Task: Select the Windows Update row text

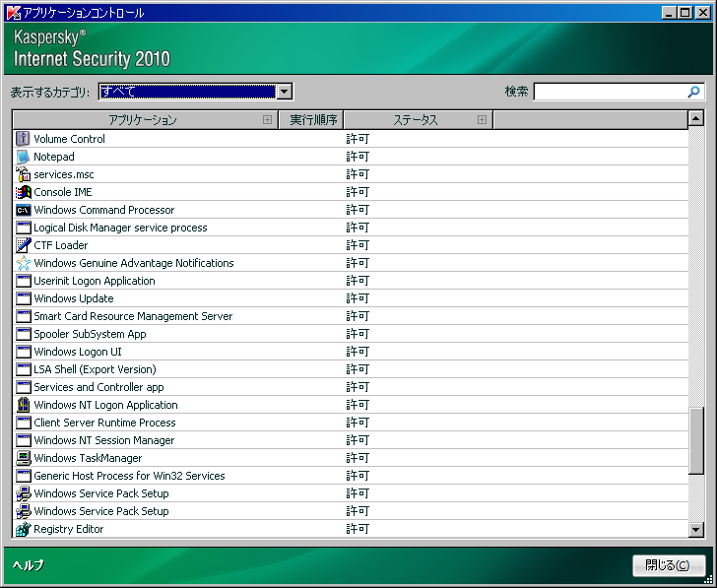Action: 74,298
